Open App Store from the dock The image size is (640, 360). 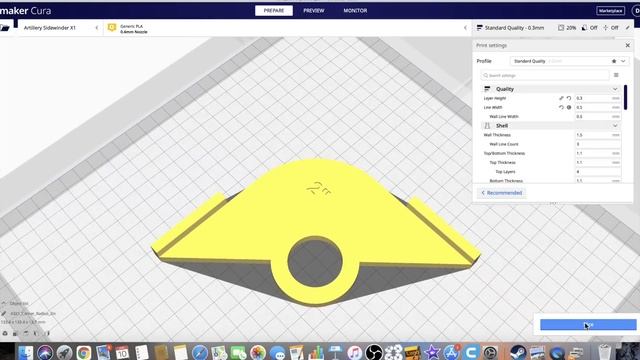pos(451,352)
